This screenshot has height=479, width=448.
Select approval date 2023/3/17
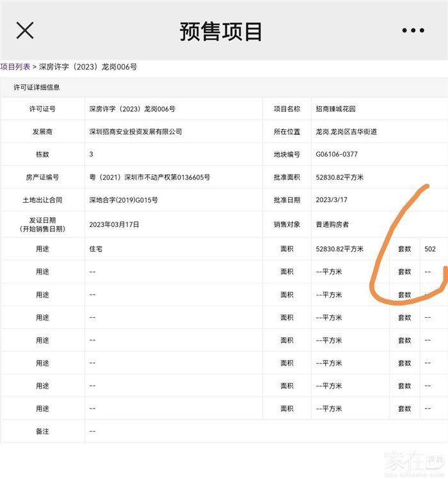[x=332, y=200]
